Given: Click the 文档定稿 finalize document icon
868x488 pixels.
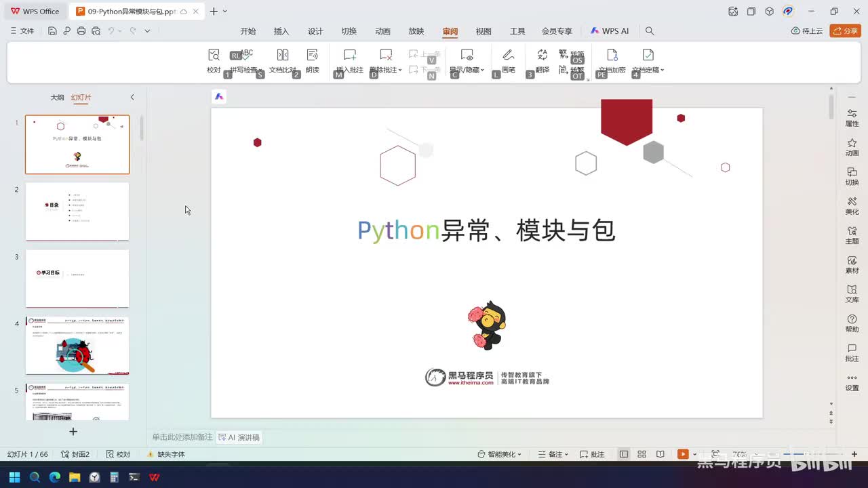Looking at the screenshot, I should click(648, 55).
